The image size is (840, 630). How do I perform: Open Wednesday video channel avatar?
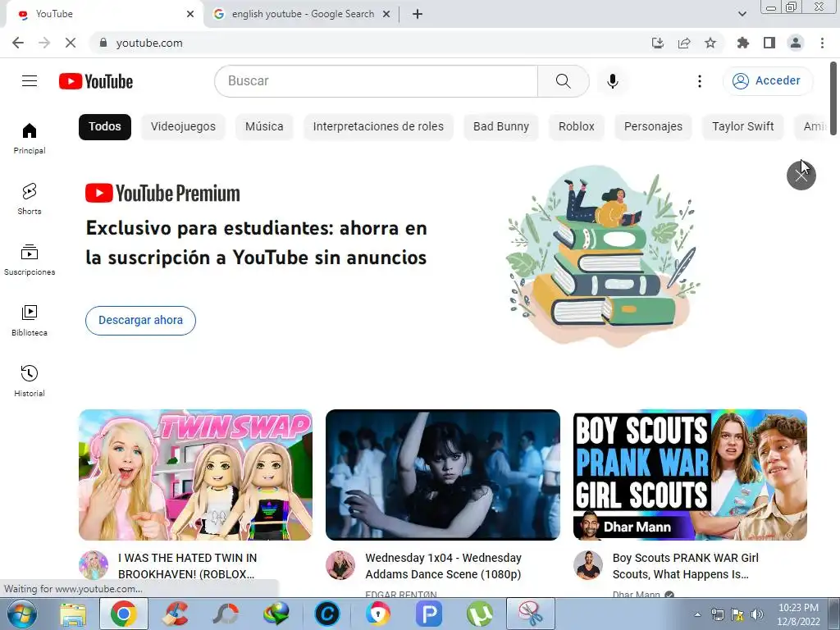340,565
